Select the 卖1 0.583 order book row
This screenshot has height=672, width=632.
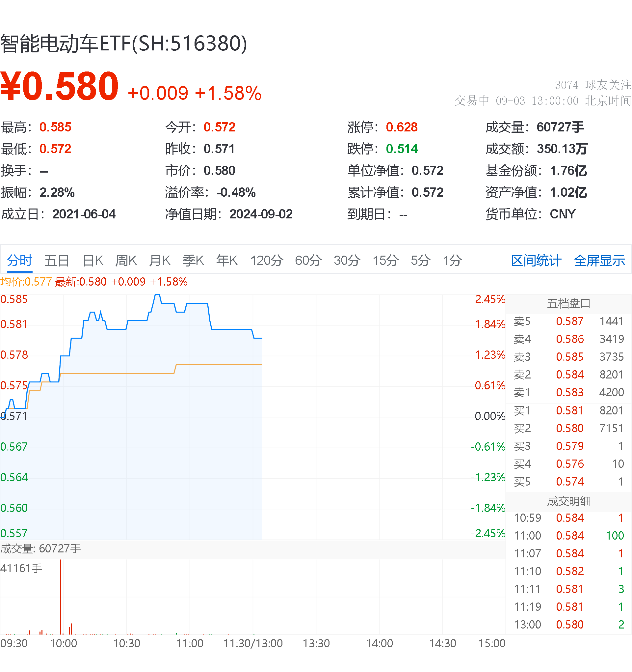[x=568, y=392]
